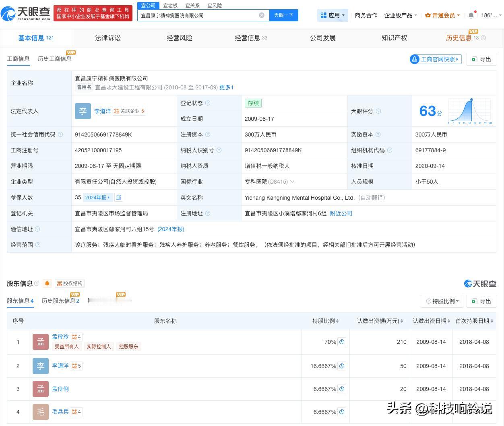
Task: Open the help icon beside 登记状态
Action: pyautogui.click(x=208, y=103)
